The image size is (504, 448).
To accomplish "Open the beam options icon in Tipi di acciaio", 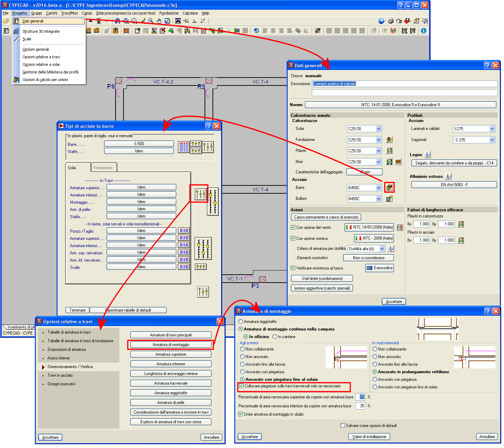I will [x=200, y=194].
